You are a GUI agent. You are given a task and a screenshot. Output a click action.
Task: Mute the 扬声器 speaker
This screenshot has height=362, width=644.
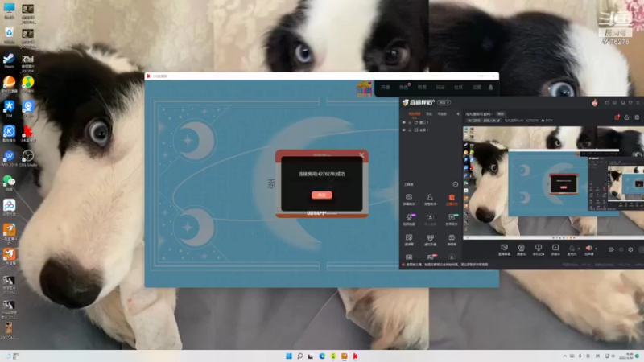(x=588, y=249)
